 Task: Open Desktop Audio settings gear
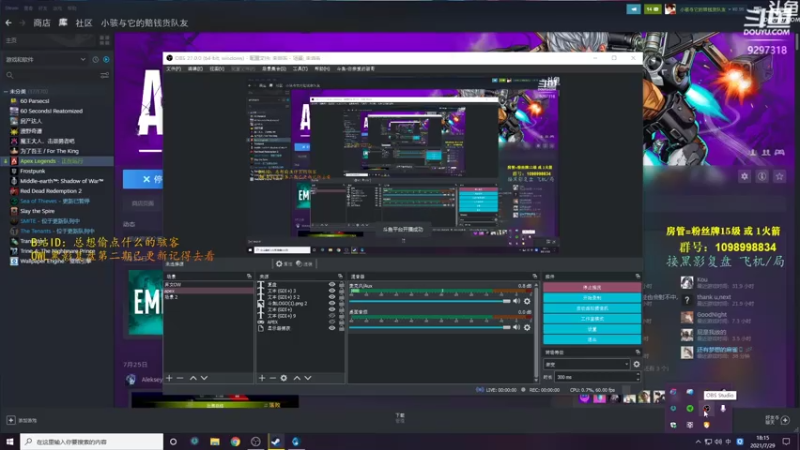click(527, 328)
